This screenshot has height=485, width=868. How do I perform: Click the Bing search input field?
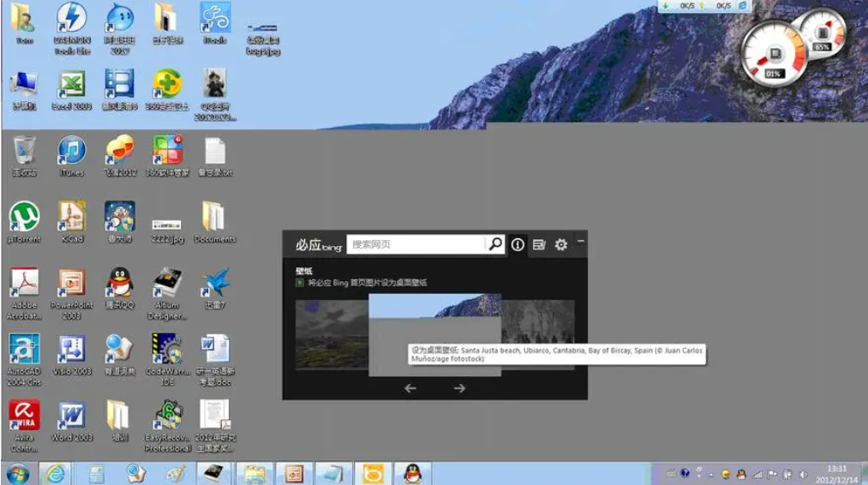[x=416, y=244]
